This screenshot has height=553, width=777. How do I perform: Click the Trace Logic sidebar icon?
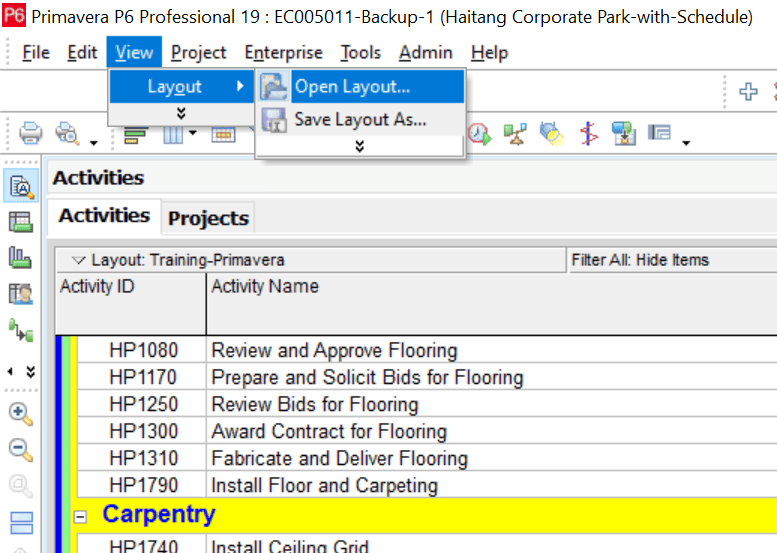pos(21,330)
